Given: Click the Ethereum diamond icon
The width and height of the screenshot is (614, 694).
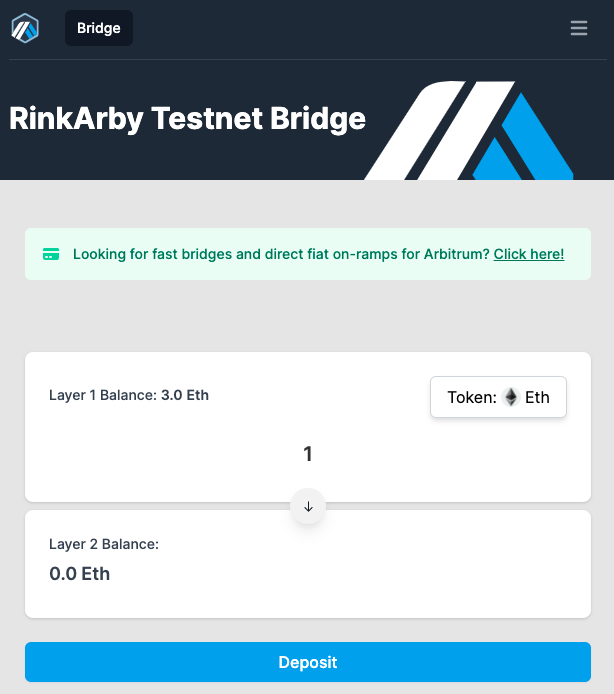Looking at the screenshot, I should [x=511, y=397].
